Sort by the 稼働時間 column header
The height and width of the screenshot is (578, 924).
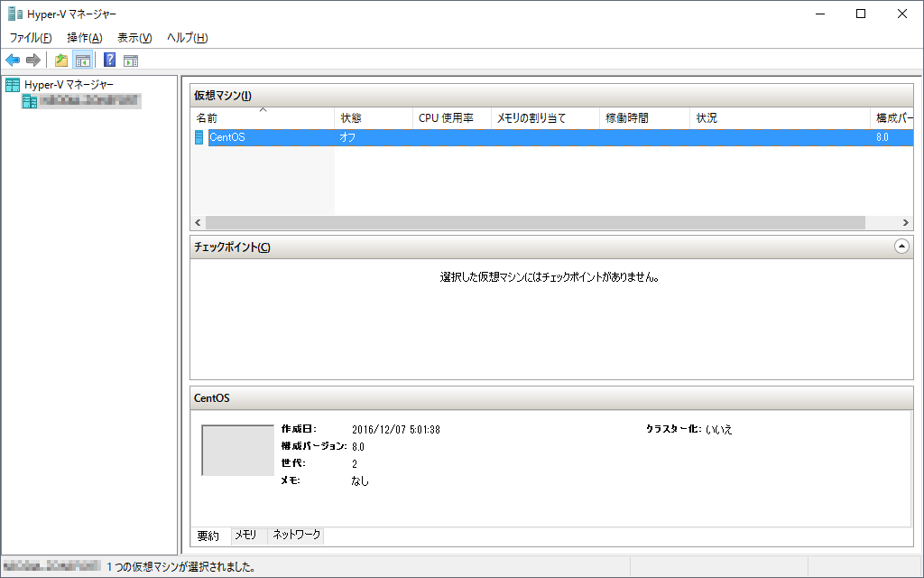click(644, 118)
